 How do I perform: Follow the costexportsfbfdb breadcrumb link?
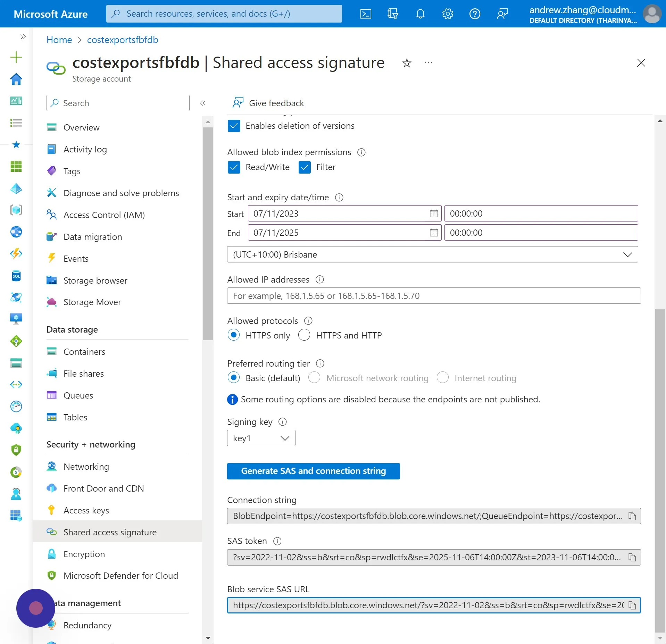click(x=123, y=40)
